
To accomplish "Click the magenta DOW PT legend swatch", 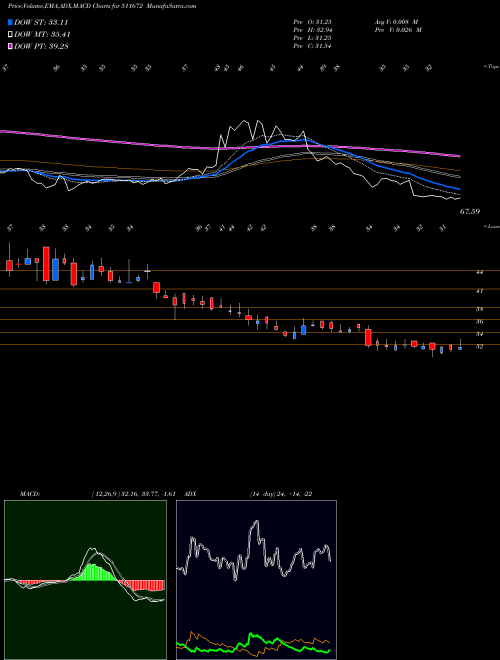I will 10,46.
